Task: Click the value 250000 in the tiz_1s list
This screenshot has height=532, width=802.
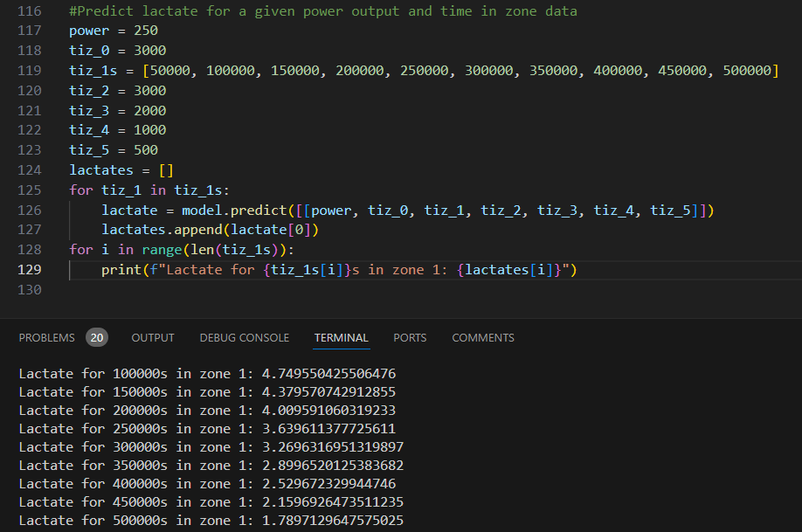Action: [x=424, y=71]
